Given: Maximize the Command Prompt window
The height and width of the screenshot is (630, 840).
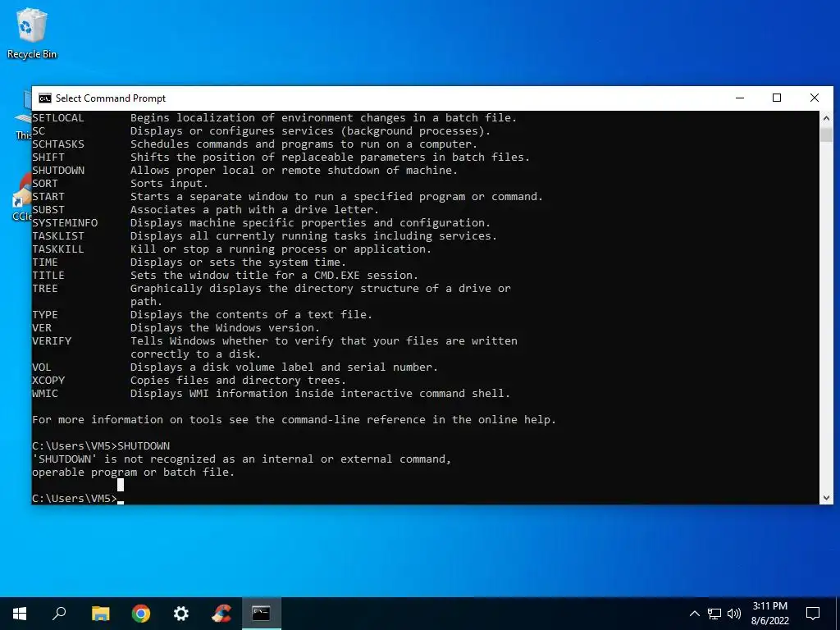Looking at the screenshot, I should click(777, 98).
